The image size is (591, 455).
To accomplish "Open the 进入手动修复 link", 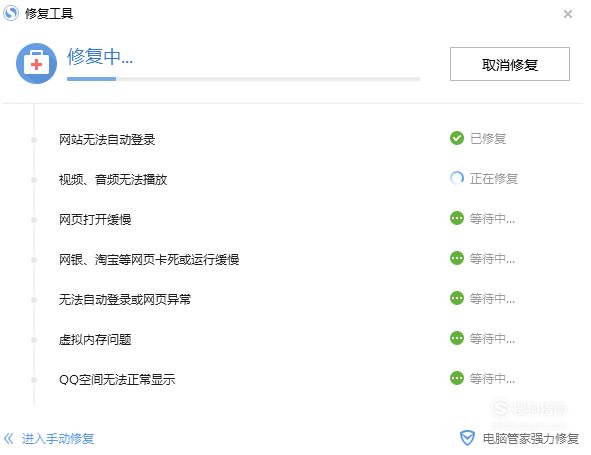I will [58, 438].
